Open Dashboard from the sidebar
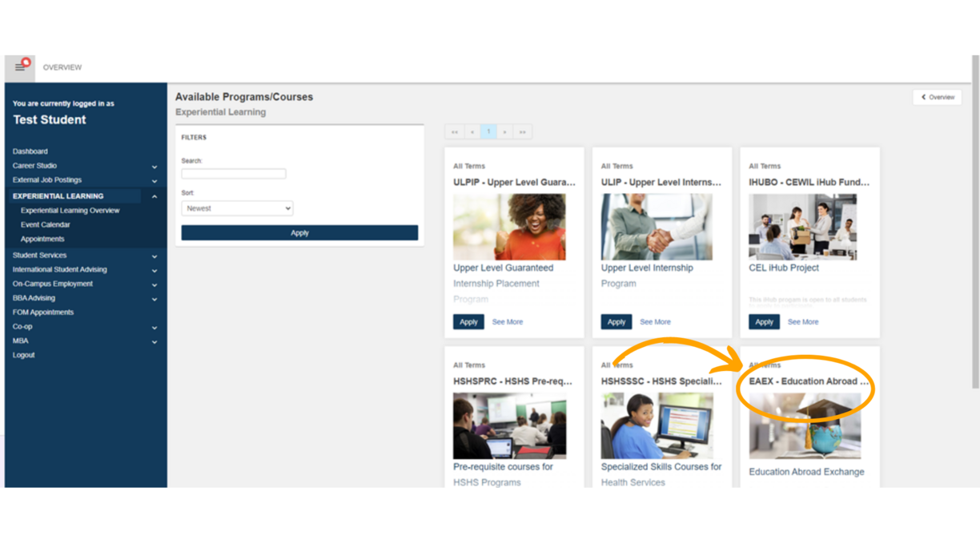The width and height of the screenshot is (980, 552). pyautogui.click(x=30, y=151)
